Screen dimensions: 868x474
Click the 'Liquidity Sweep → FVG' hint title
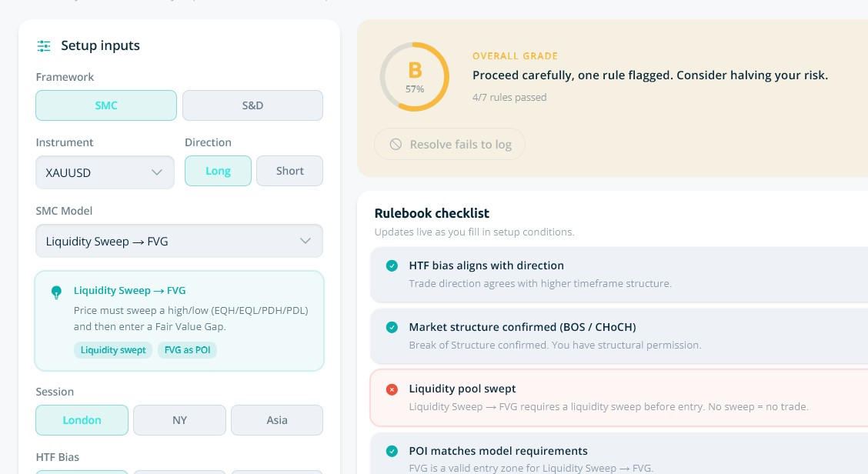click(x=129, y=290)
